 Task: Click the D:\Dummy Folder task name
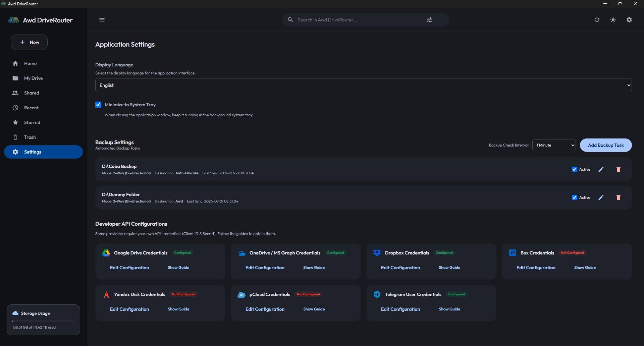pos(121,194)
